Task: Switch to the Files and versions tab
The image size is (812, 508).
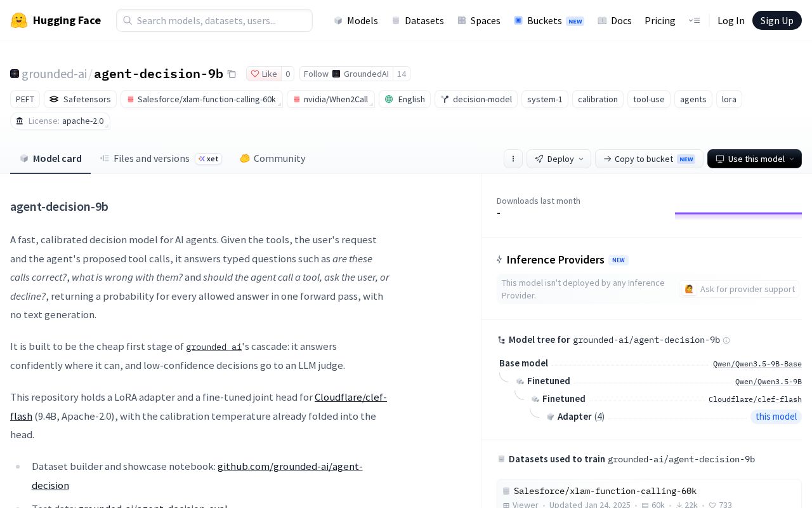Action: (161, 158)
